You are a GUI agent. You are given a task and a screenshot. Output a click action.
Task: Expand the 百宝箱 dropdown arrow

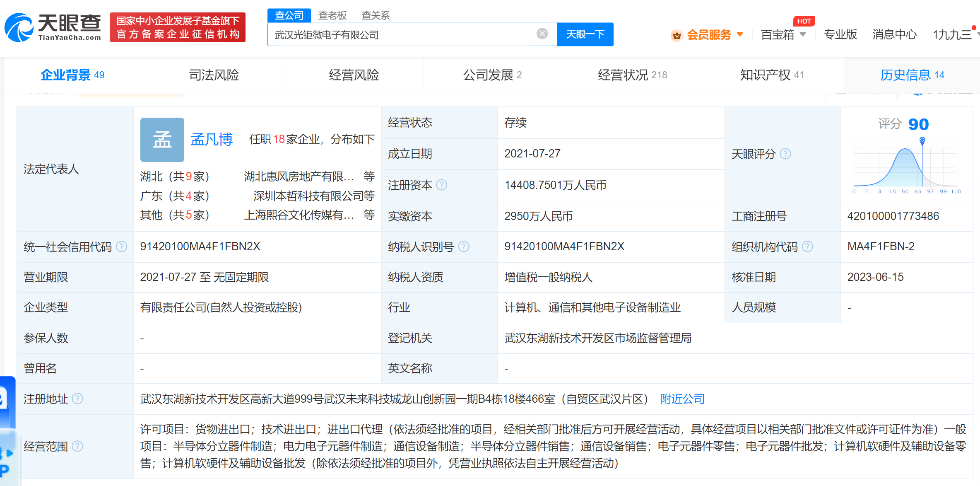803,34
